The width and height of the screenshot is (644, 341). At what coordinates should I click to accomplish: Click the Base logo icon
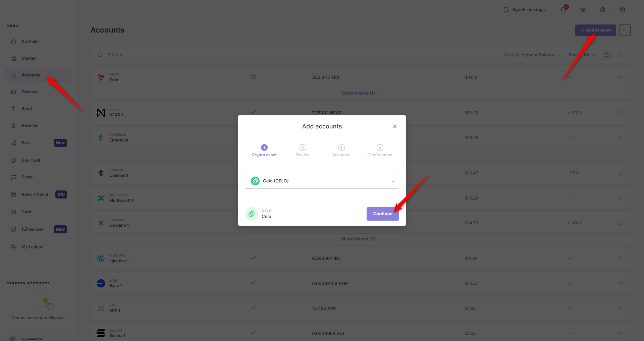[101, 283]
